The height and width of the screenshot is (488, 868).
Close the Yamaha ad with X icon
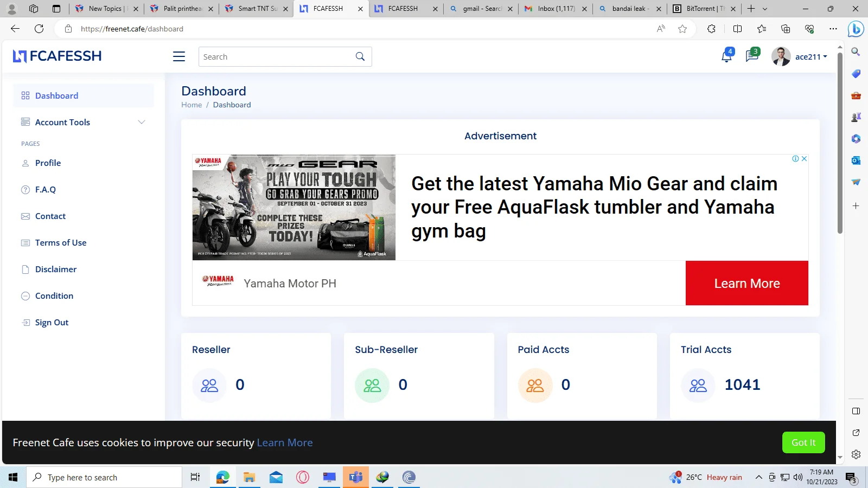click(x=804, y=159)
